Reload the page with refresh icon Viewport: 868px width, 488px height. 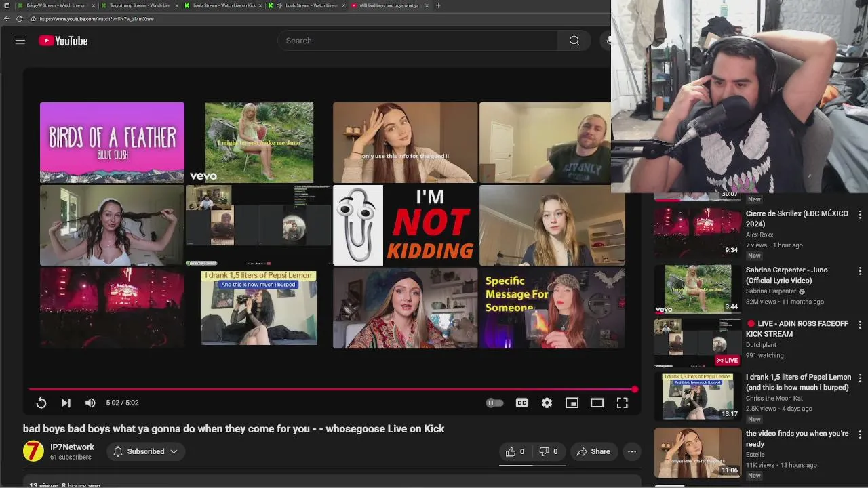tap(19, 19)
